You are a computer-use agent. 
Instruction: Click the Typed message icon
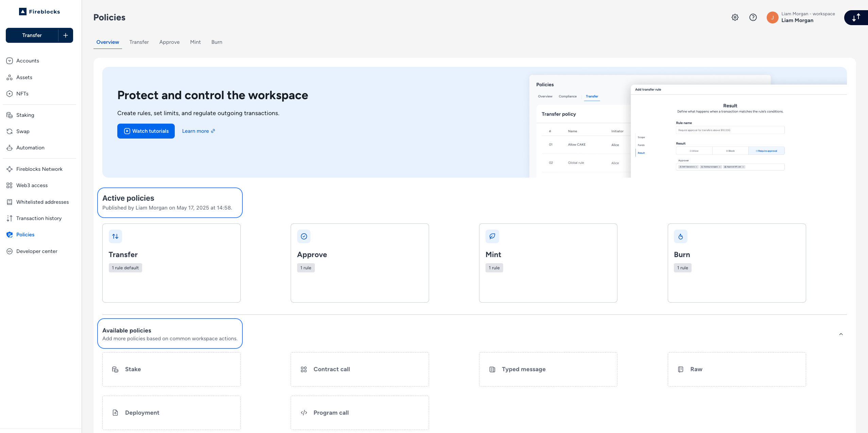click(492, 369)
